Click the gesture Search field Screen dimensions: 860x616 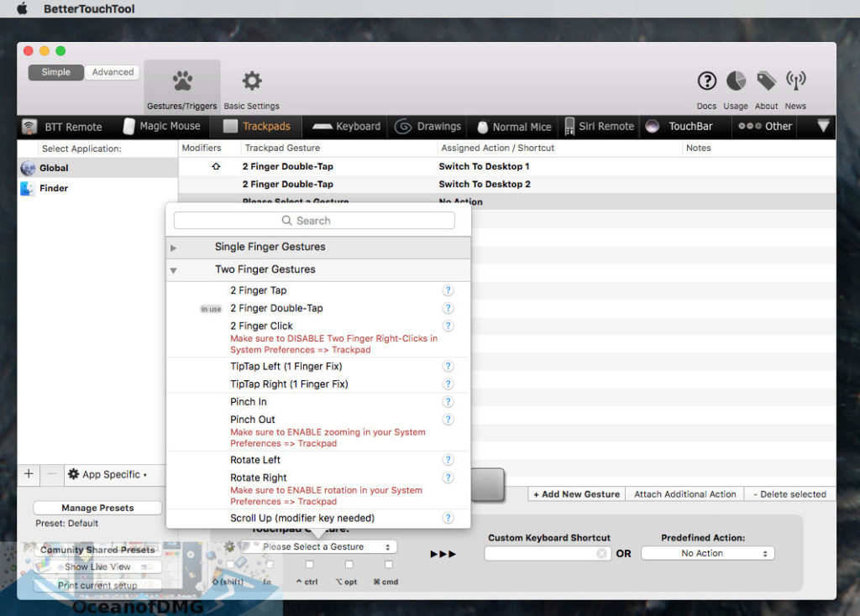coord(314,221)
